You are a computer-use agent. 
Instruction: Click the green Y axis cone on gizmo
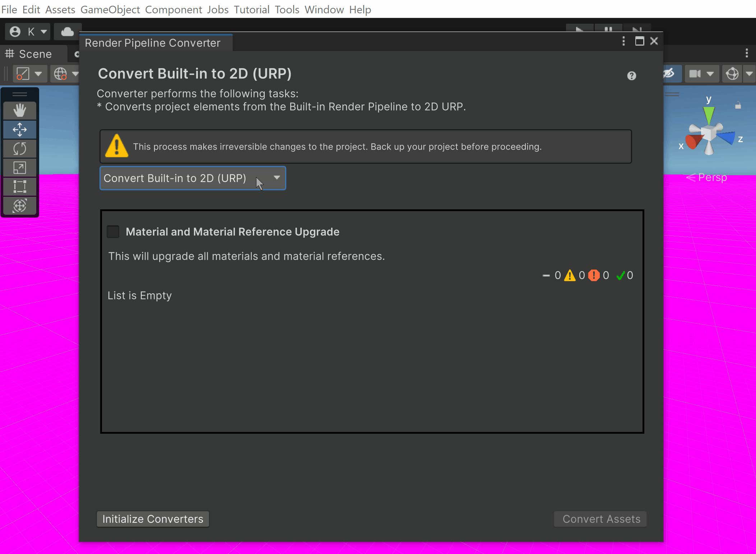click(709, 115)
